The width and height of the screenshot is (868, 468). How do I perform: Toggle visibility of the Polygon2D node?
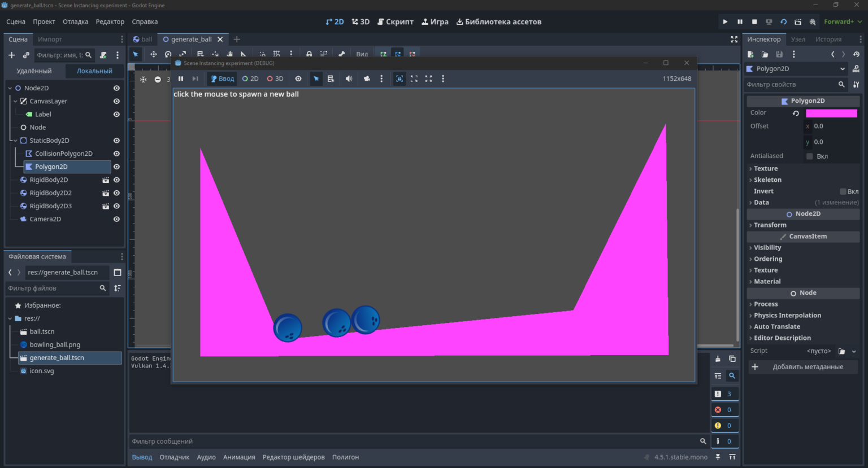coord(116,167)
